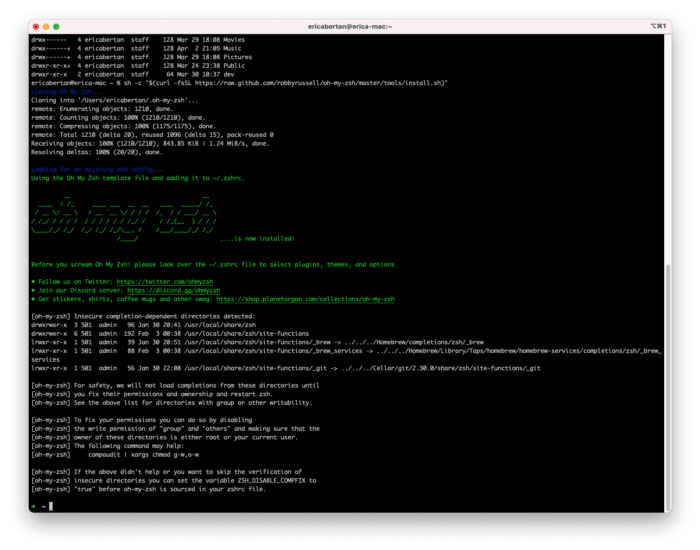
Task: Open the Discord ohmyzsh server link
Action: tap(174, 290)
